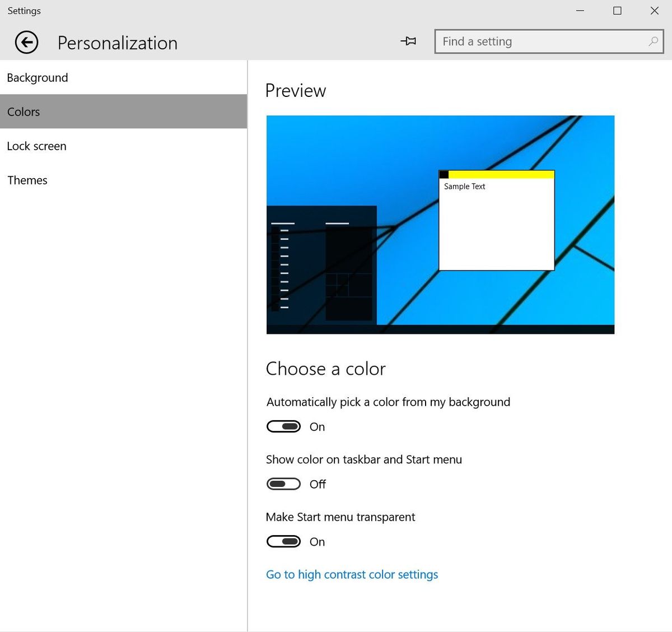Click the On label beside the transparency toggle
This screenshot has width=672, height=632.
coord(317,541)
